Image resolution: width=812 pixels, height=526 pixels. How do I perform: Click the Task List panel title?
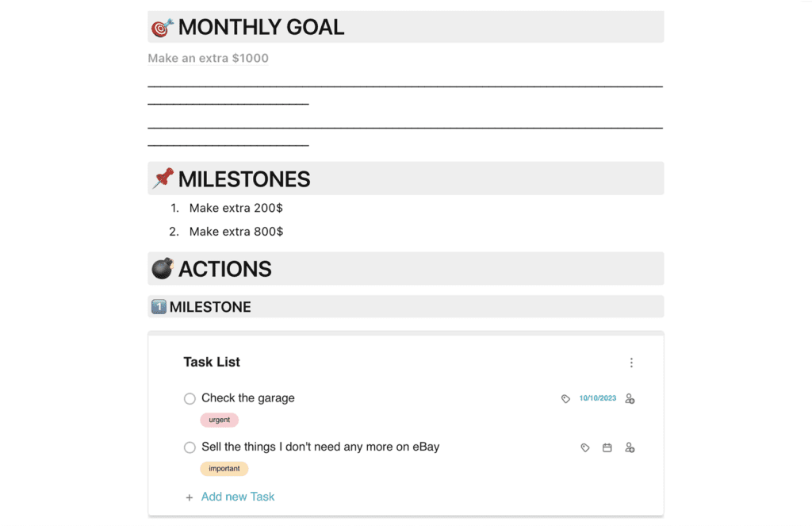[212, 362]
